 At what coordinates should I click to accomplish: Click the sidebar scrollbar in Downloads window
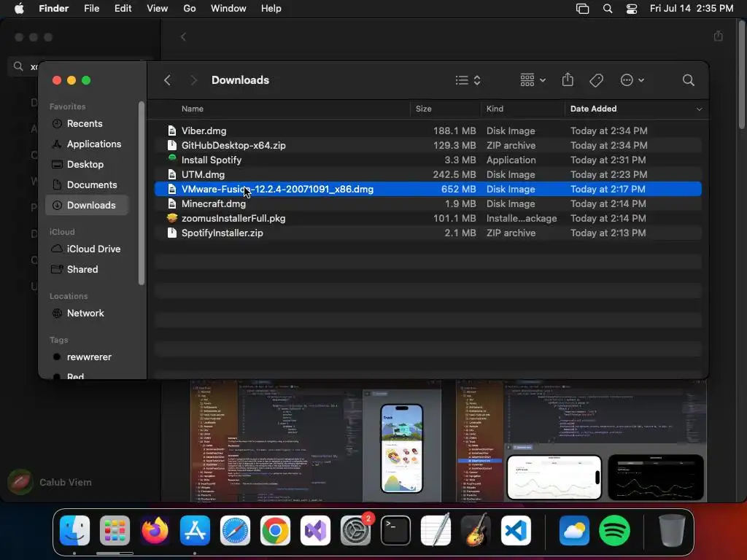pyautogui.click(x=142, y=193)
